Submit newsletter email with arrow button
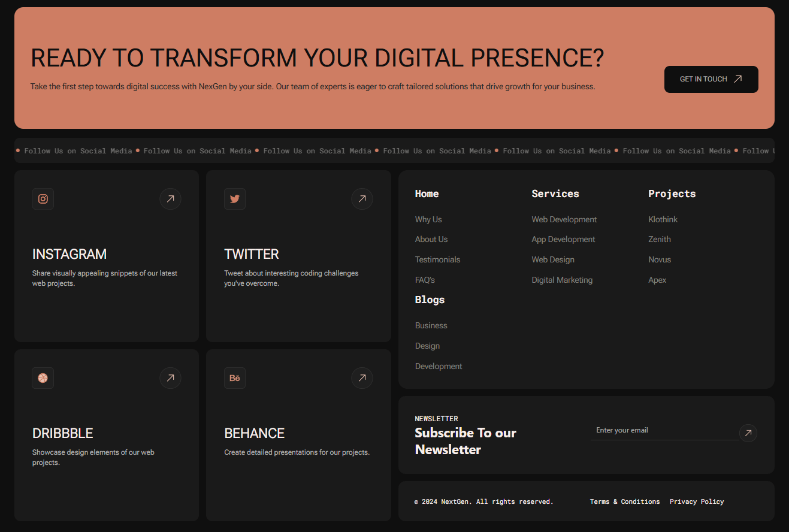The image size is (789, 532). point(748,433)
